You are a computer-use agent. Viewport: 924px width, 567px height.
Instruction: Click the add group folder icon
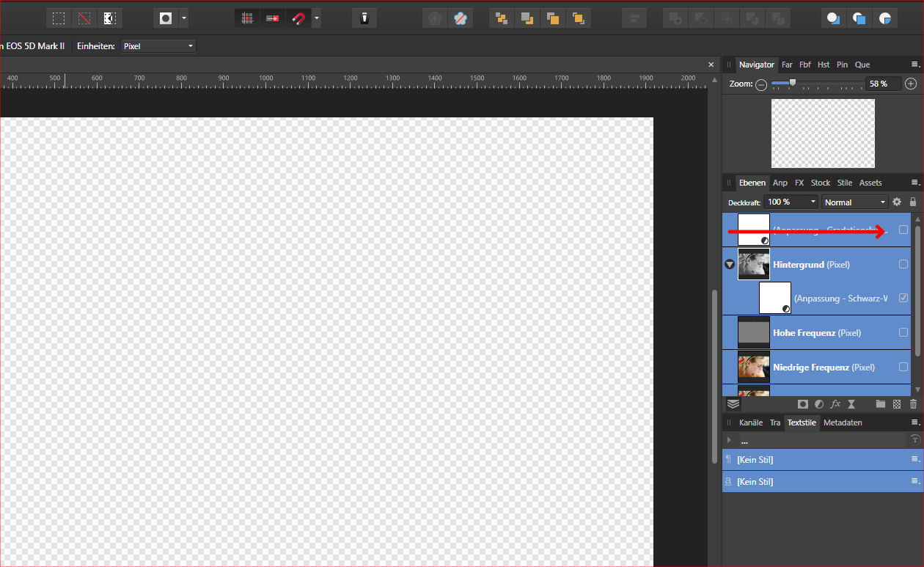click(x=881, y=404)
